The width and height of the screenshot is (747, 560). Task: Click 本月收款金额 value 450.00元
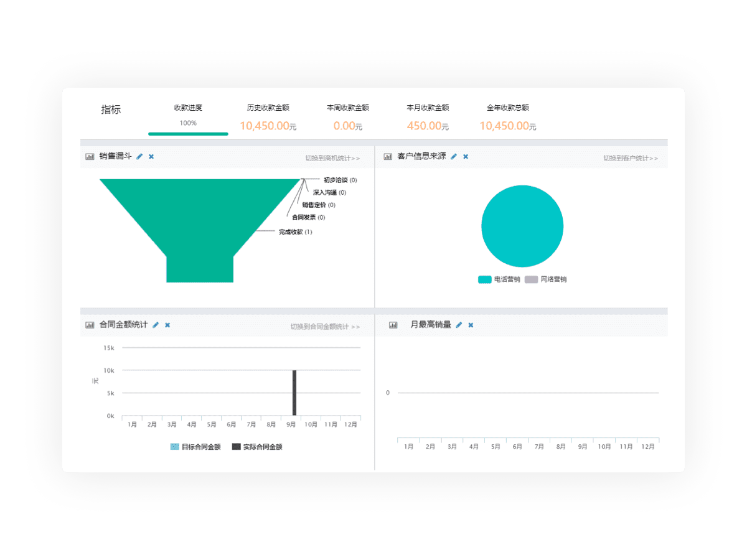428,126
